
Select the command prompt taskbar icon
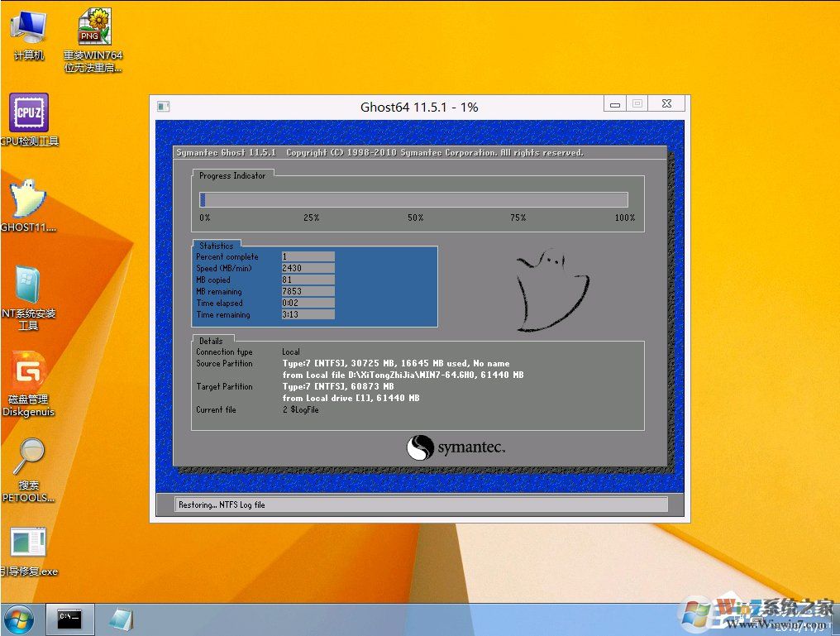click(70, 619)
